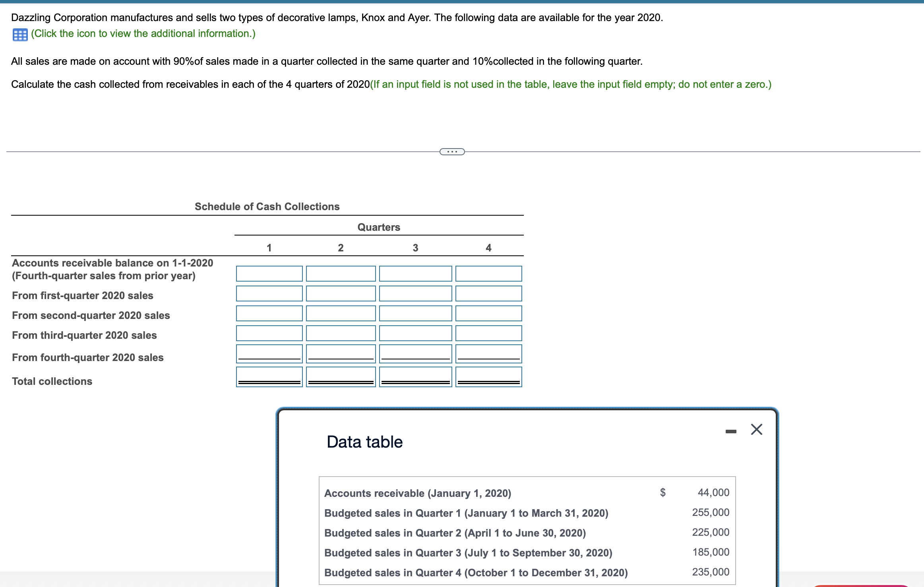Click Quarter 4 fourth-quarter sales field
The image size is (924, 587).
488,353
